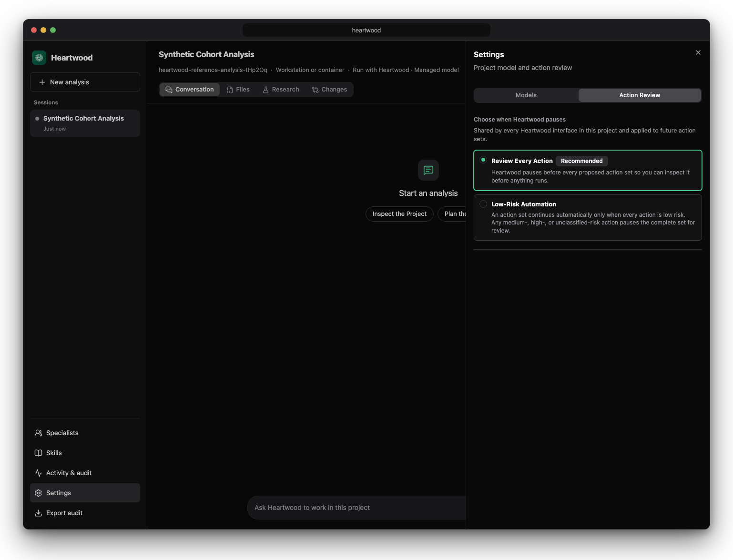The width and height of the screenshot is (733, 560).
Task: Click the Conversation chat bubble icon
Action: (x=169, y=90)
